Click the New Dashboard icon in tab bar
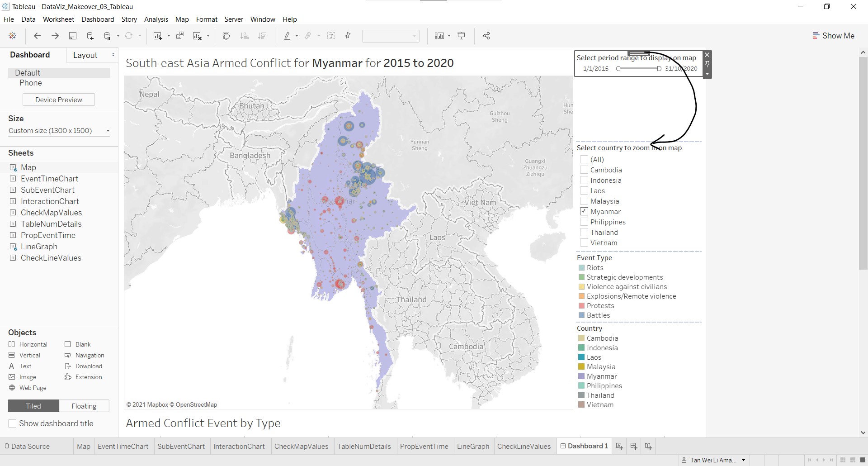 634,446
